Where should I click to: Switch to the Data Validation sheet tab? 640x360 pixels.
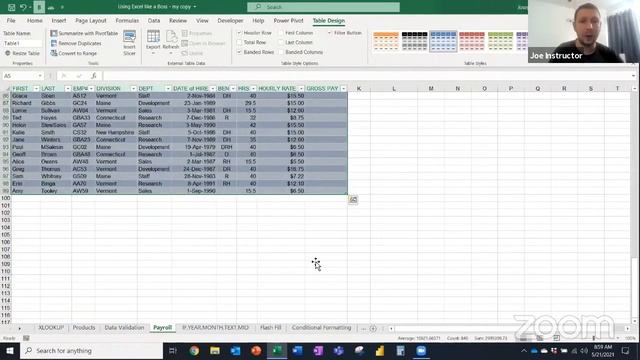click(x=124, y=328)
